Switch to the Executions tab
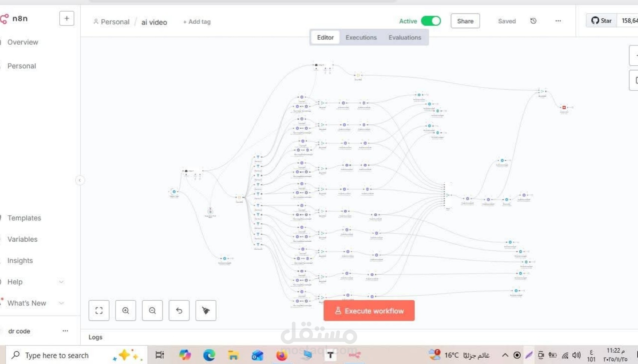Screen dimensions: 638x364 pyautogui.click(x=361, y=38)
